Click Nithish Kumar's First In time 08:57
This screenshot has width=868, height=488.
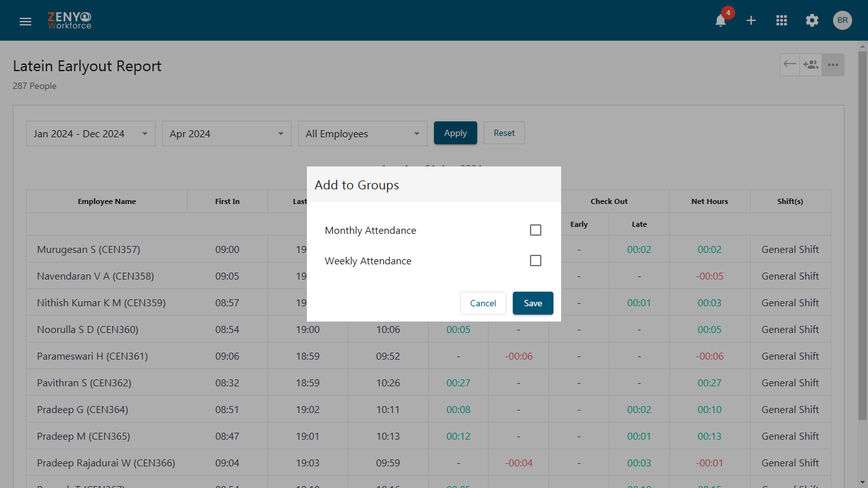pyautogui.click(x=227, y=302)
